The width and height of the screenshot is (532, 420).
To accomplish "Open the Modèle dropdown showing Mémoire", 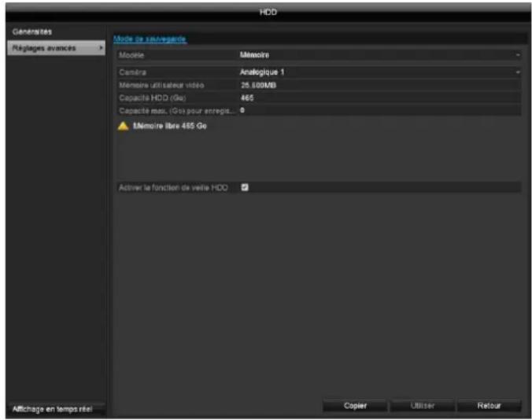I will [x=379, y=55].
